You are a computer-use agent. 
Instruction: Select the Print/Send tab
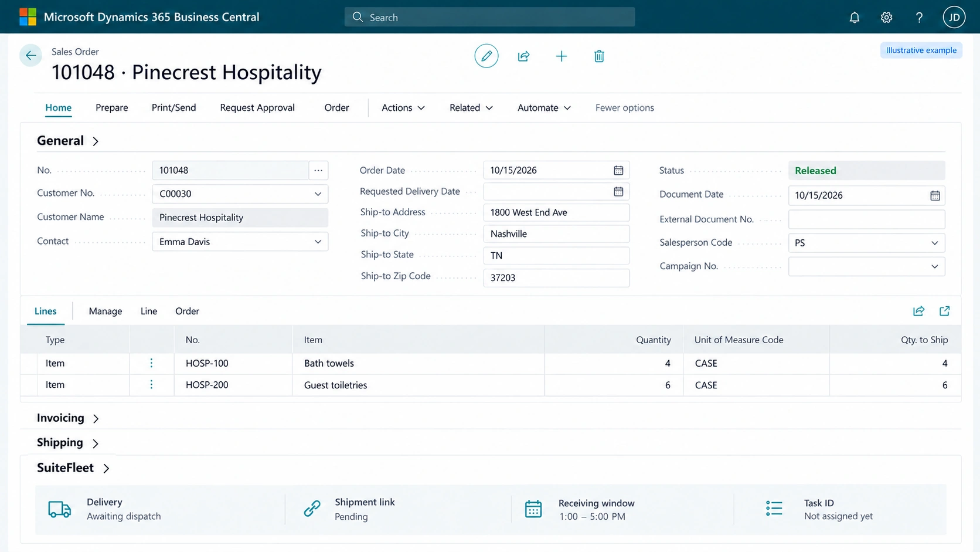coord(174,107)
